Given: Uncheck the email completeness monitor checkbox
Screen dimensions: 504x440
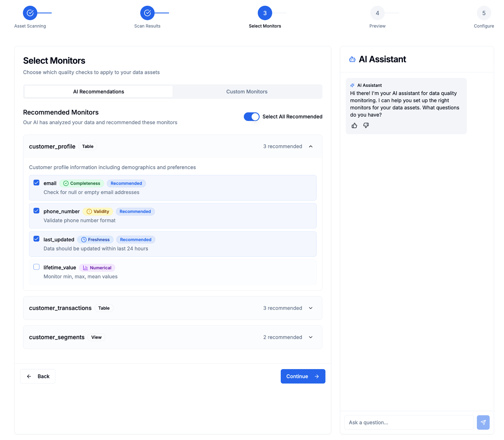Looking at the screenshot, I should [x=36, y=182].
